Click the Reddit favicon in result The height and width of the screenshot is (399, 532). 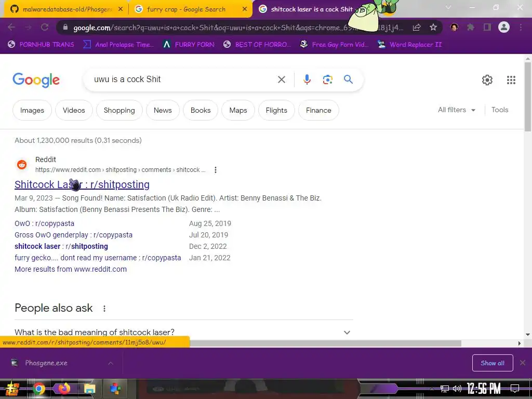click(x=22, y=165)
